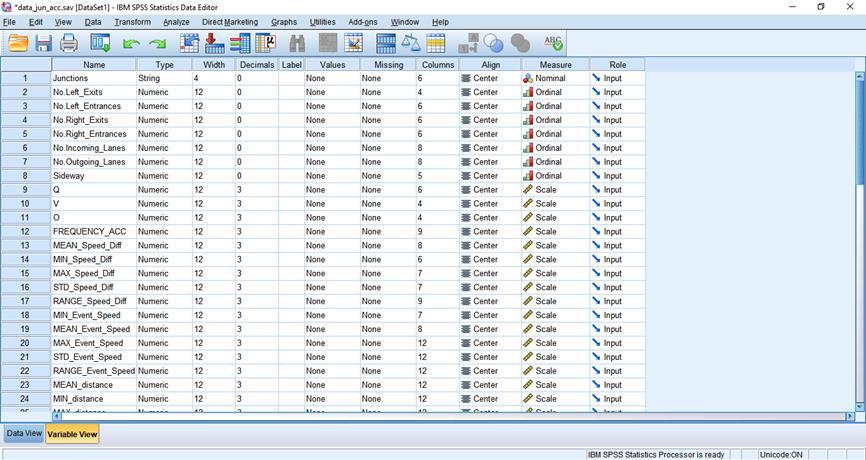The image size is (866, 460).
Task: Click Type cell Numeric for MEAN_distance
Action: 165,385
